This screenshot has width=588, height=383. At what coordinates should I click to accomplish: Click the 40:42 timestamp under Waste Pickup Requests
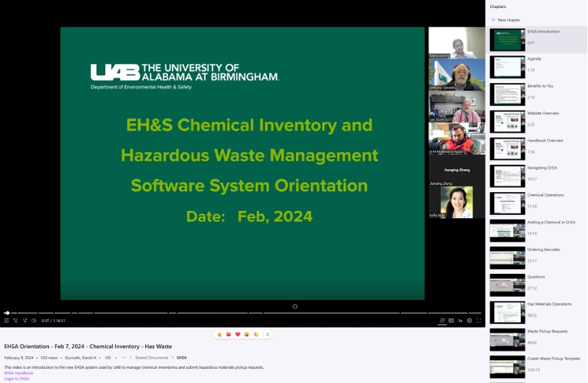(x=532, y=343)
